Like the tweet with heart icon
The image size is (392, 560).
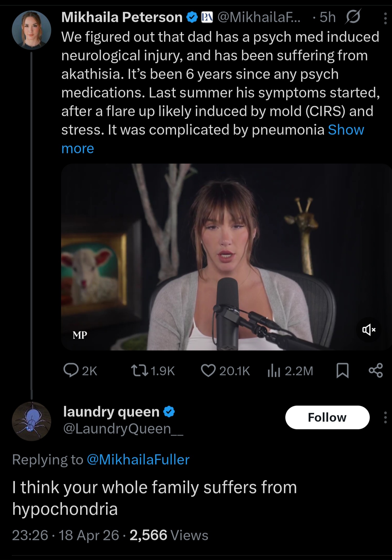tap(208, 370)
